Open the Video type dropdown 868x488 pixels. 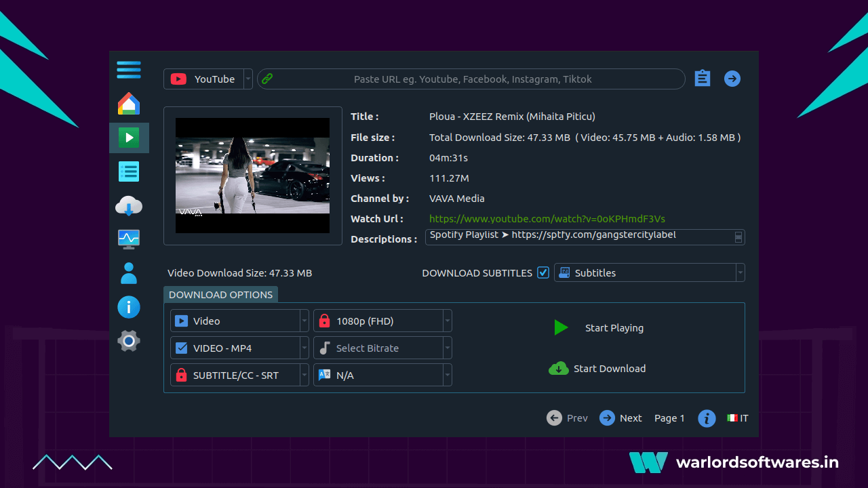(239, 321)
